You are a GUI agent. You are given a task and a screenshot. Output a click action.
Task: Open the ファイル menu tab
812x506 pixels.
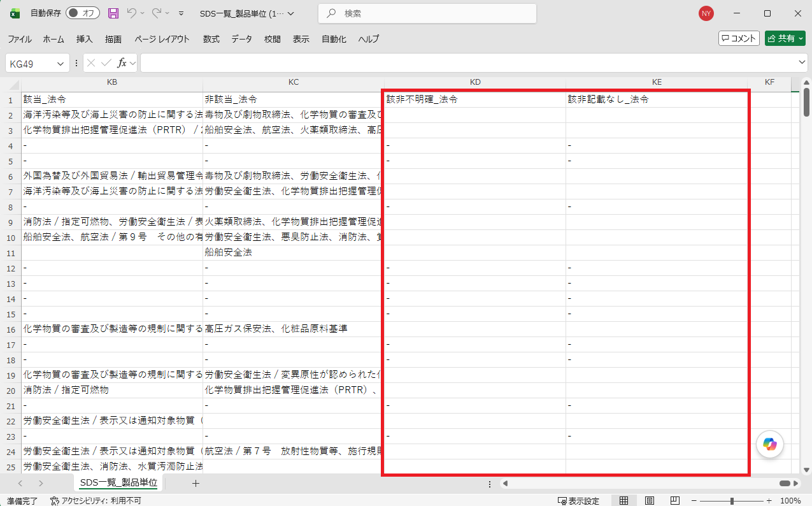(20, 39)
